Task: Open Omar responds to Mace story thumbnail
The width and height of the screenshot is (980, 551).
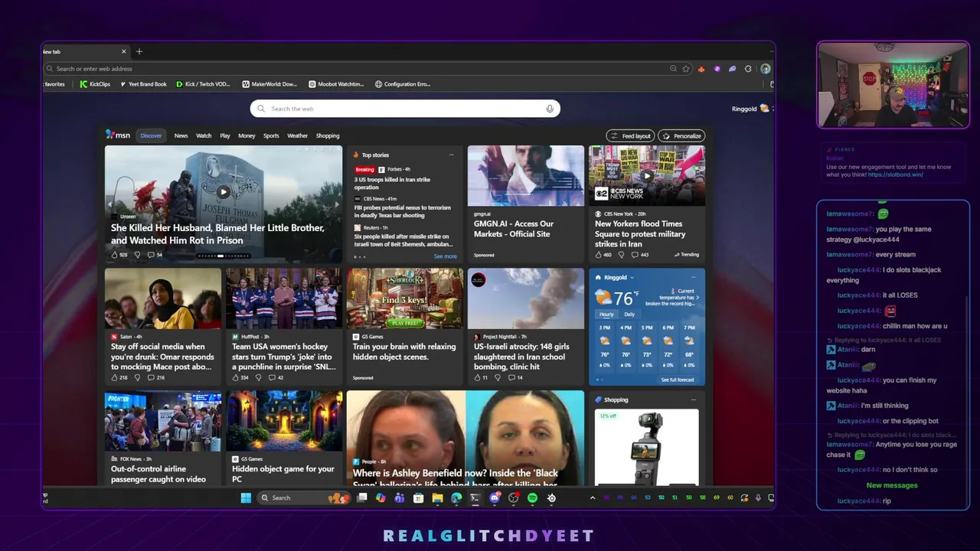Action: 163,298
